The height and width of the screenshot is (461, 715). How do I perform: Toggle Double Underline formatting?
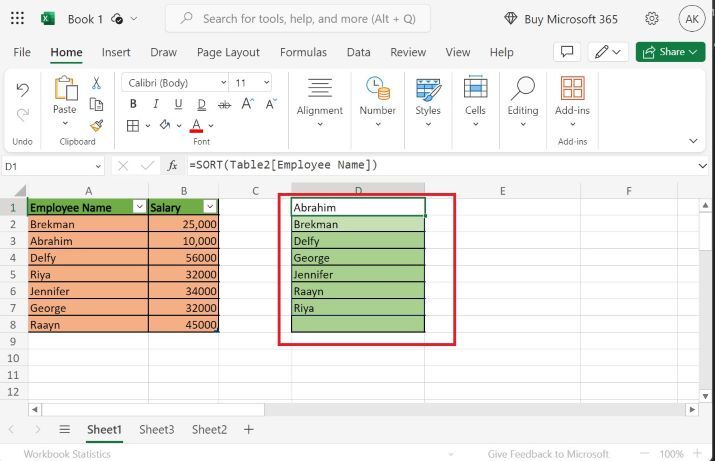tap(202, 104)
